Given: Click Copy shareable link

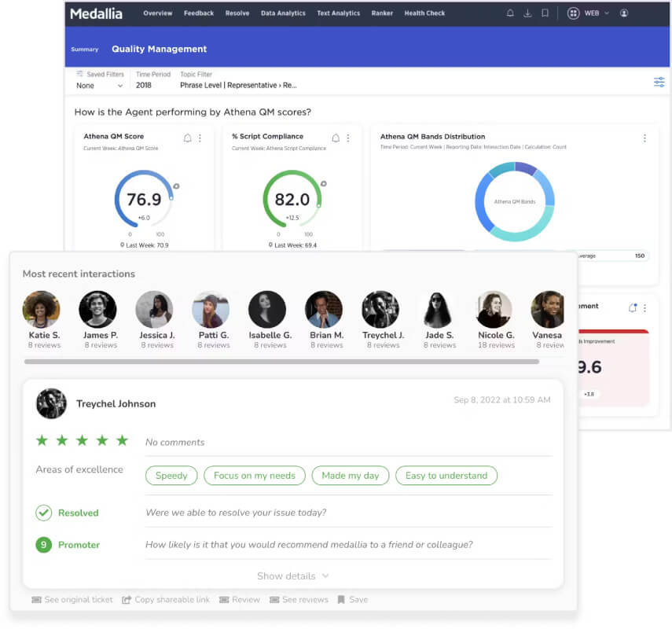Looking at the screenshot, I should tap(166, 599).
